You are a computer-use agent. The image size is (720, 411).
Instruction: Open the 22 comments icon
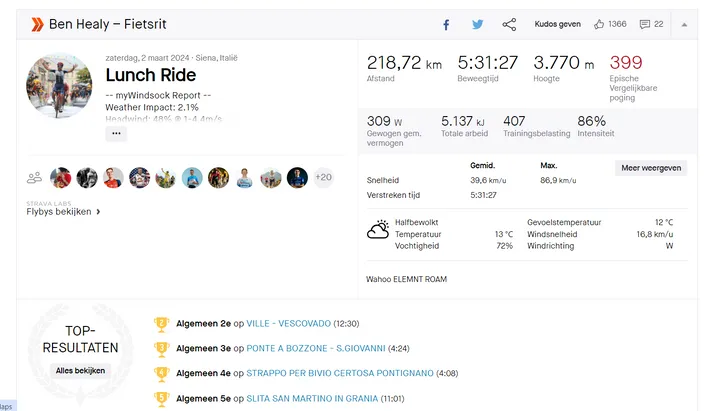click(x=652, y=24)
